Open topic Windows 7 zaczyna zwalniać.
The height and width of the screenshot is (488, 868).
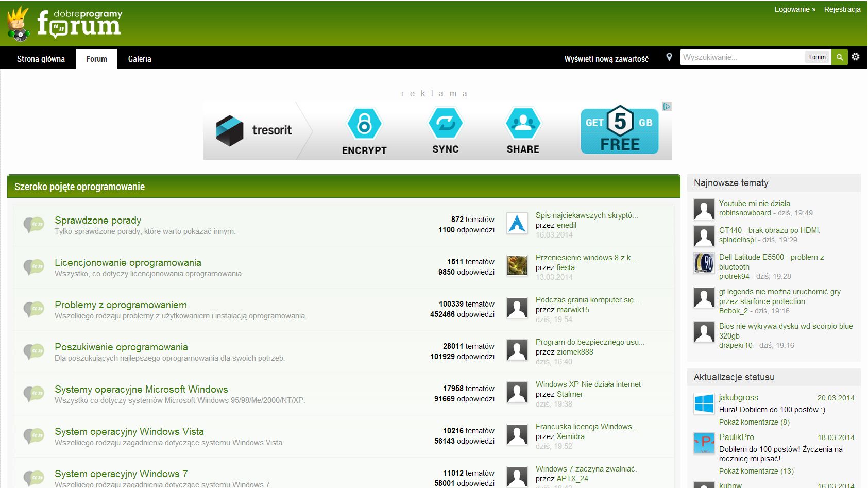(586, 469)
